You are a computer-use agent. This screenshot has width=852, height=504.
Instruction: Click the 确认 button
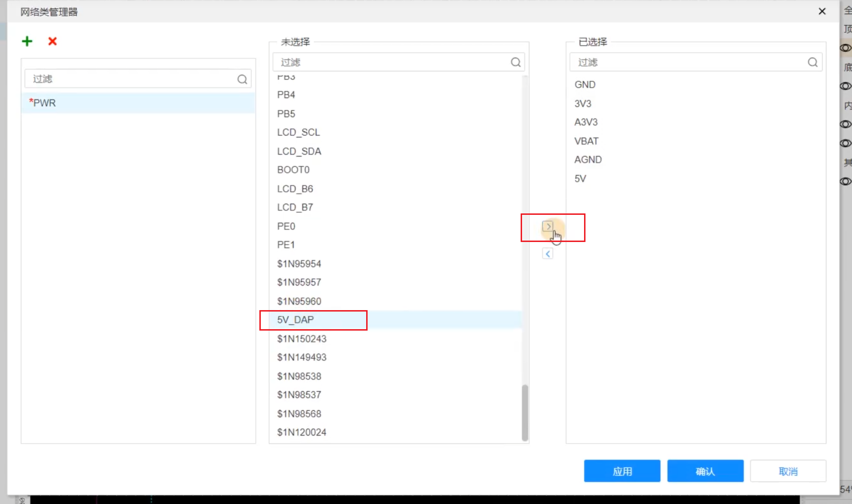pos(705,471)
